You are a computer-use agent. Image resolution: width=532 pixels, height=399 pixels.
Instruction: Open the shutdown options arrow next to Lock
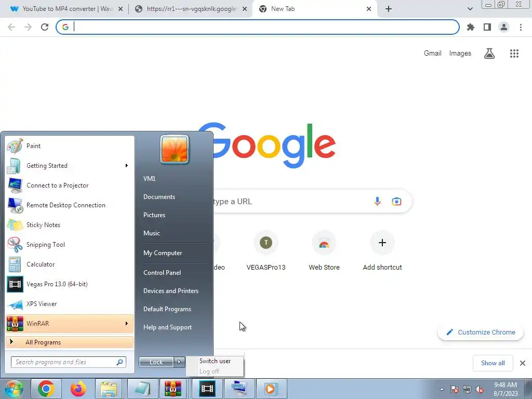tap(179, 362)
